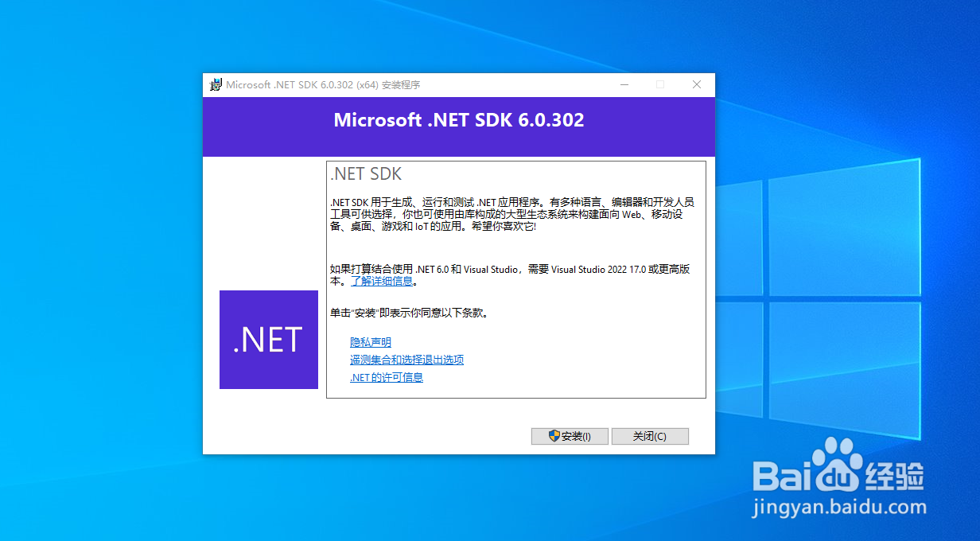Open the 了解详细信息 link
This screenshot has width=980, height=541.
382,281
